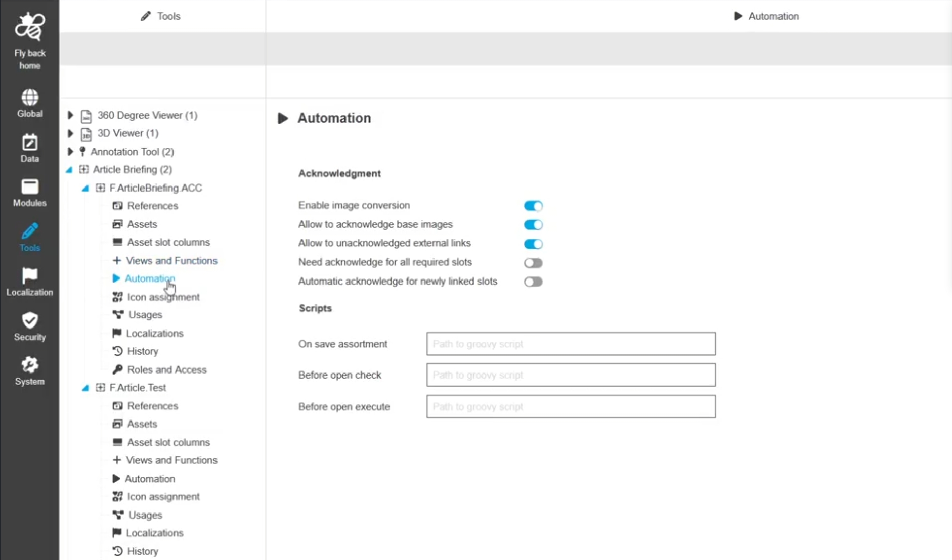Select the Localization flag icon
The height and width of the screenshot is (560, 952).
coord(29,276)
